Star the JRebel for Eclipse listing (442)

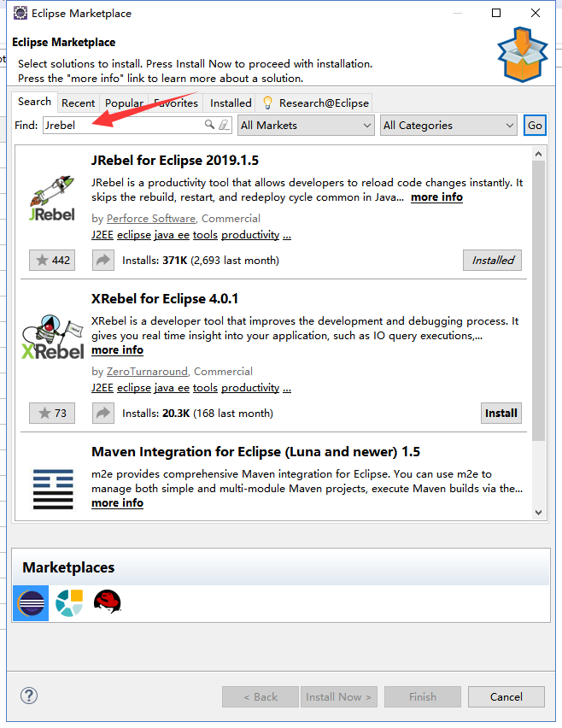(x=52, y=260)
